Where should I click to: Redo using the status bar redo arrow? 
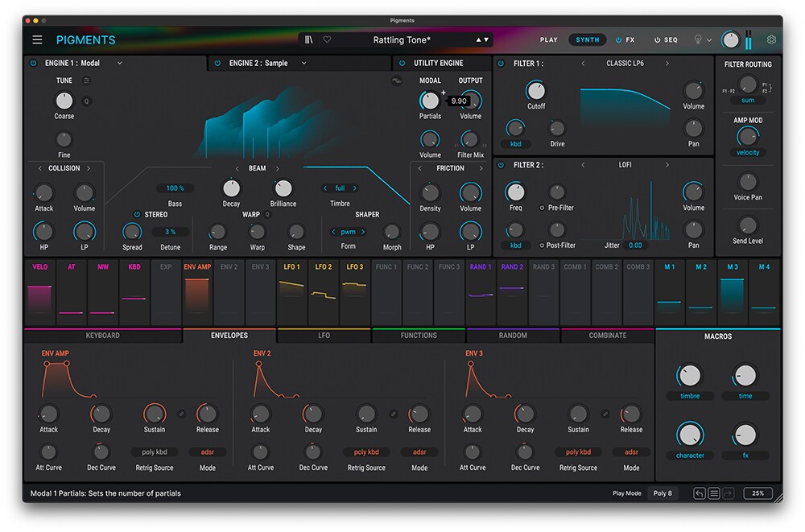[728, 493]
